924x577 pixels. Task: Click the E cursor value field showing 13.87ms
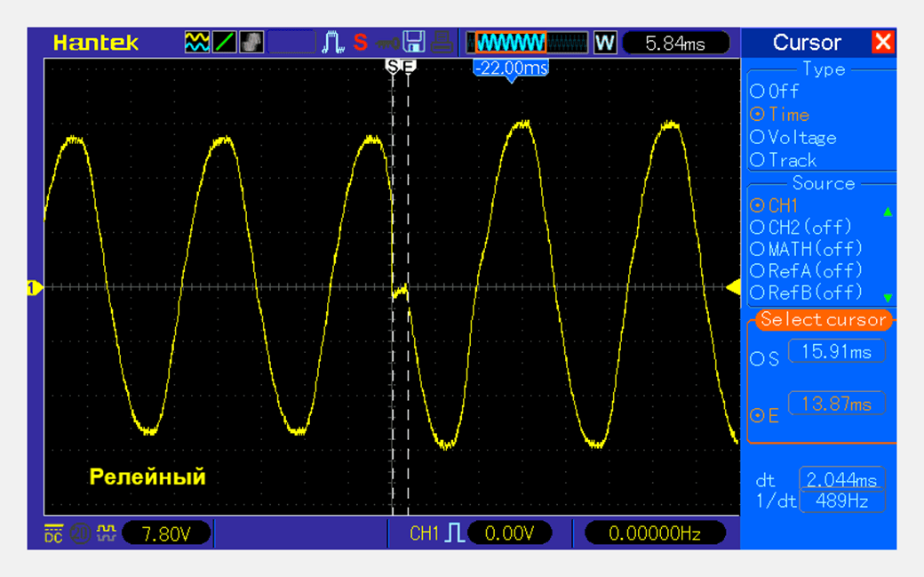tap(835, 403)
